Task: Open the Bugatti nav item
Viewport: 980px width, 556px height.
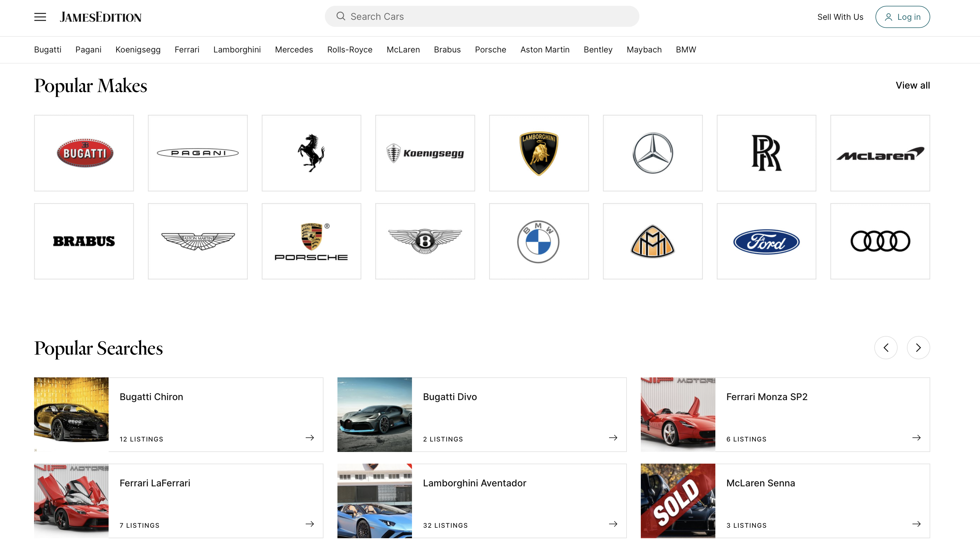Action: [48, 50]
